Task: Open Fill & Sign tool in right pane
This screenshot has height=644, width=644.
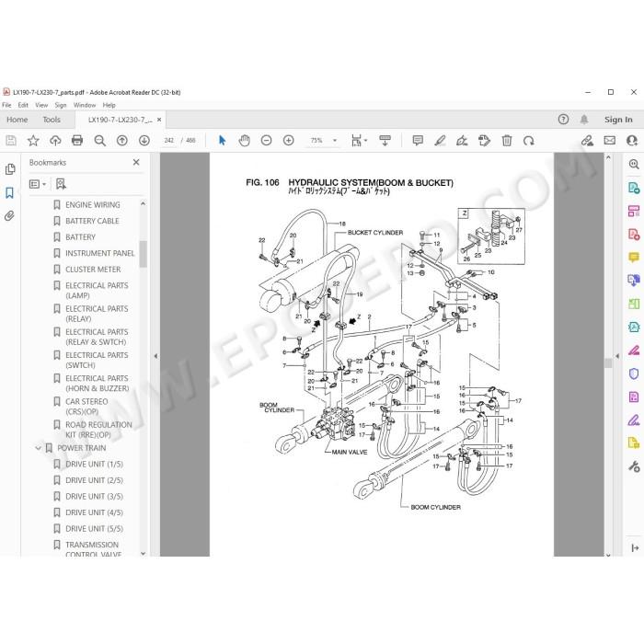Action: (634, 420)
